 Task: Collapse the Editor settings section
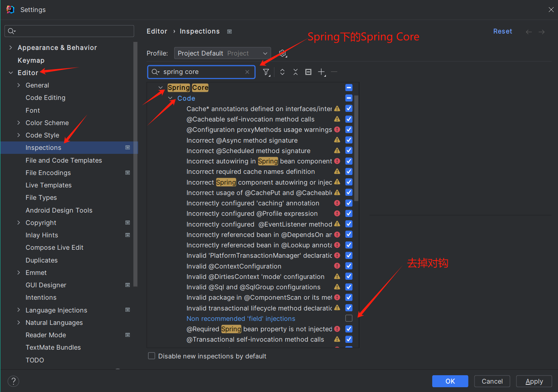[10, 73]
